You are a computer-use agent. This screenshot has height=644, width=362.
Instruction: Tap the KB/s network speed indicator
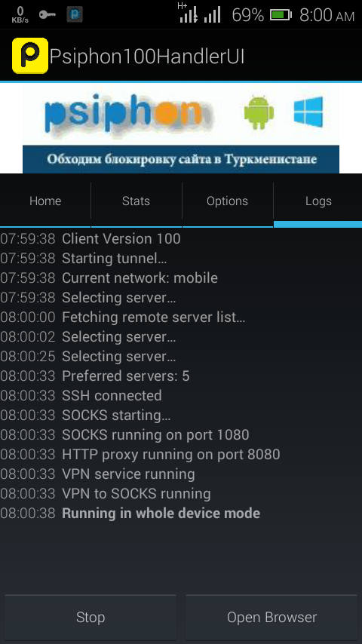click(x=20, y=15)
